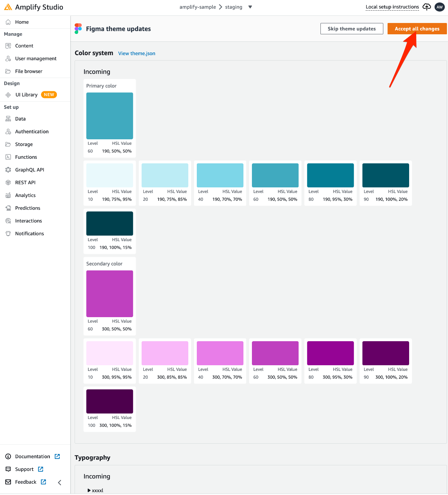This screenshot has height=495, width=448.
Task: Click the Data model icon
Action: 8,119
